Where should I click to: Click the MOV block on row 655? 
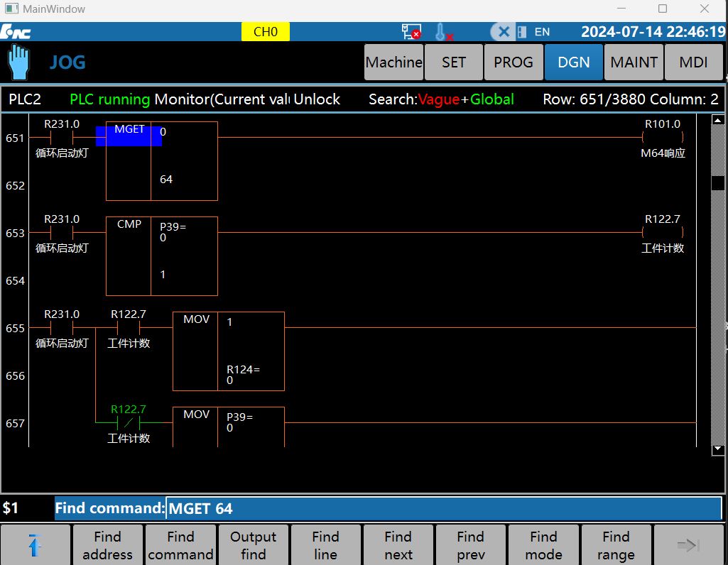pyautogui.click(x=229, y=351)
